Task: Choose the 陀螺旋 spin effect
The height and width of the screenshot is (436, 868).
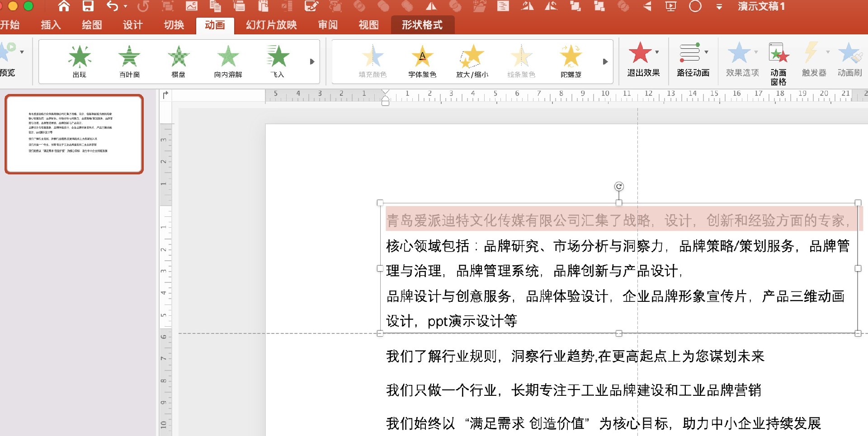Action: (x=571, y=61)
